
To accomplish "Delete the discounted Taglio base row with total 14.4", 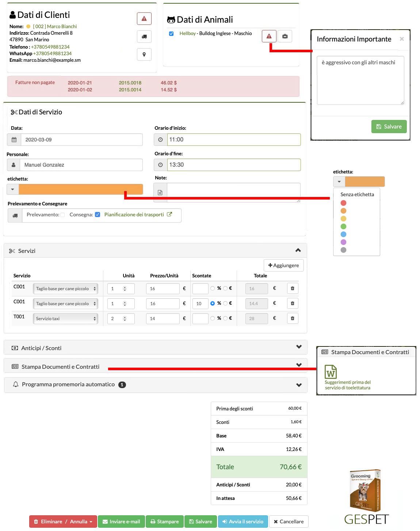I will tap(293, 303).
